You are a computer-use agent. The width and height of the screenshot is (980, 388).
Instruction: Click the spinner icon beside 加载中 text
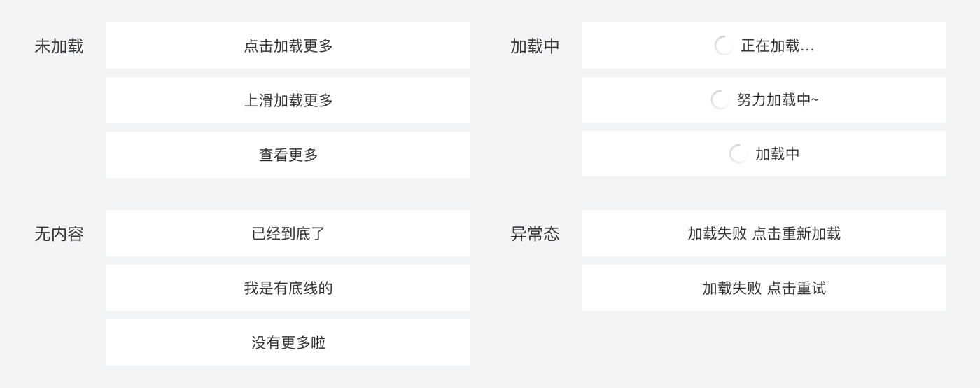[x=738, y=154]
